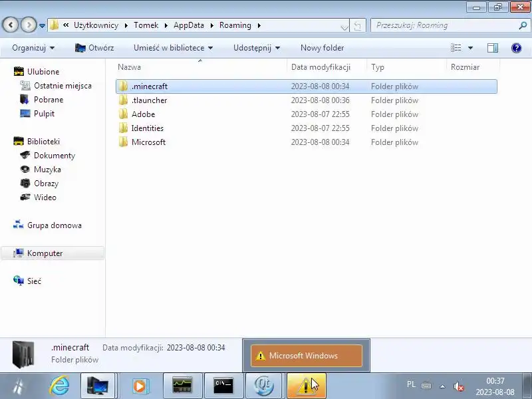Click Otwórz in the toolbar
This screenshot has width=532, height=399.
coord(94,48)
